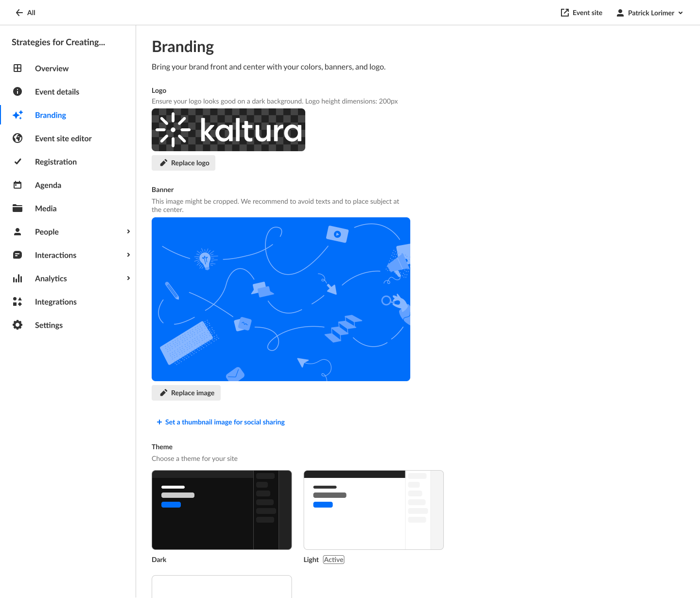
Task: Open the Patrick Lorimer account dropdown arrow
Action: tap(681, 13)
